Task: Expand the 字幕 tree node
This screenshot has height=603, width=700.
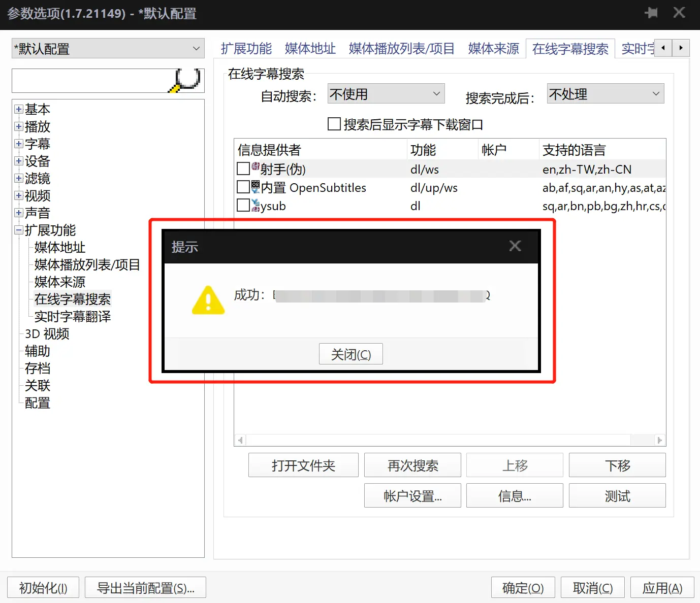Action: (x=19, y=144)
